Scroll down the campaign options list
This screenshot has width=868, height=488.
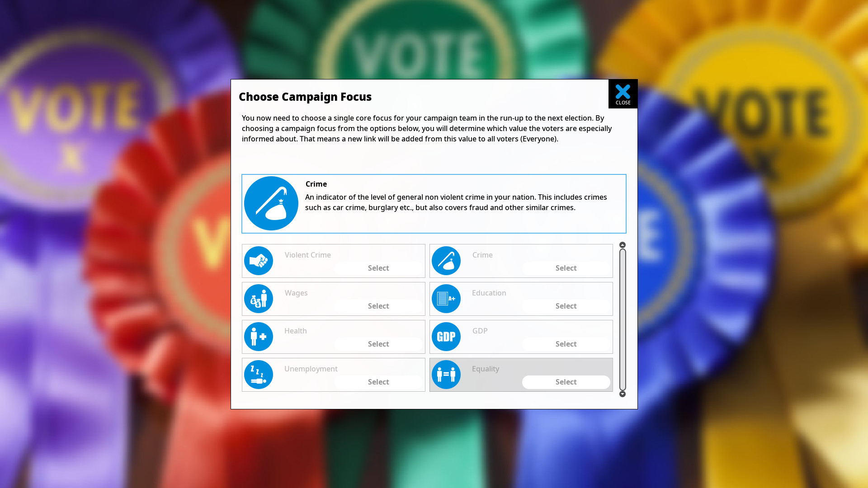[x=622, y=394]
